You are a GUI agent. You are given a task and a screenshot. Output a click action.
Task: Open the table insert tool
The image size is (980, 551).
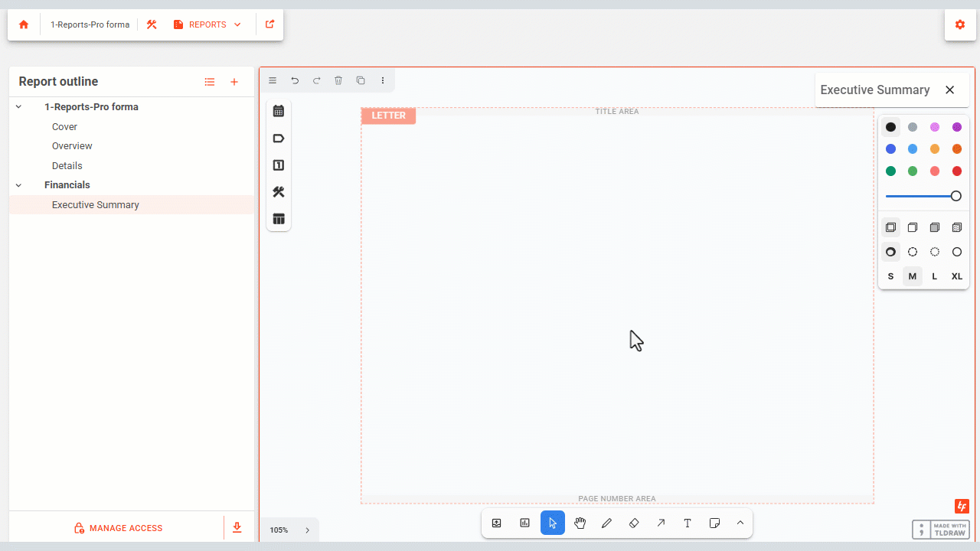pos(278,219)
